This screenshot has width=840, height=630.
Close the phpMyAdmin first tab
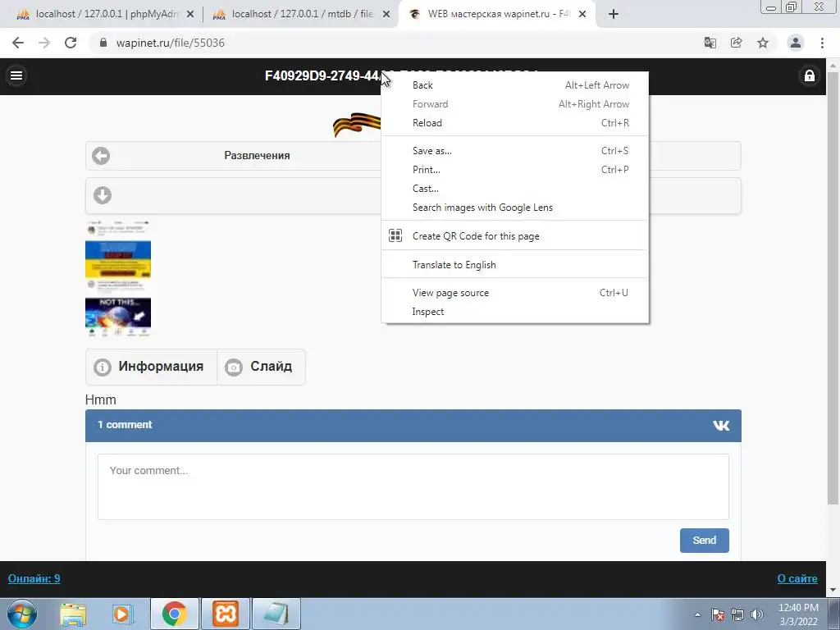(190, 14)
